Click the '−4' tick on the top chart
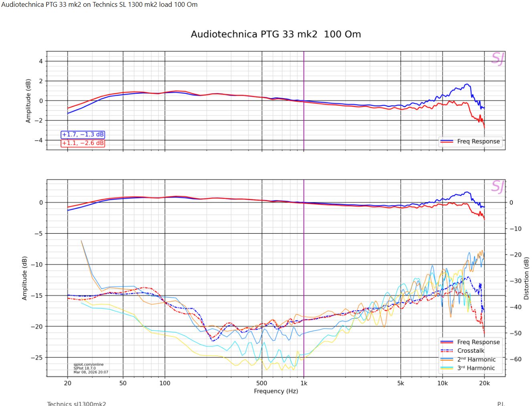This screenshot has height=406, width=532. click(x=38, y=140)
